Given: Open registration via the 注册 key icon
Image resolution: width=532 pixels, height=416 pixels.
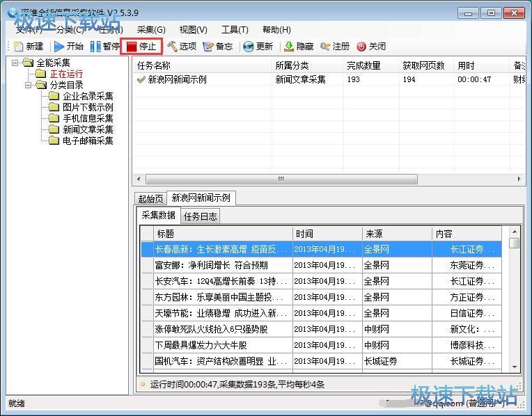Looking at the screenshot, I should click(325, 47).
